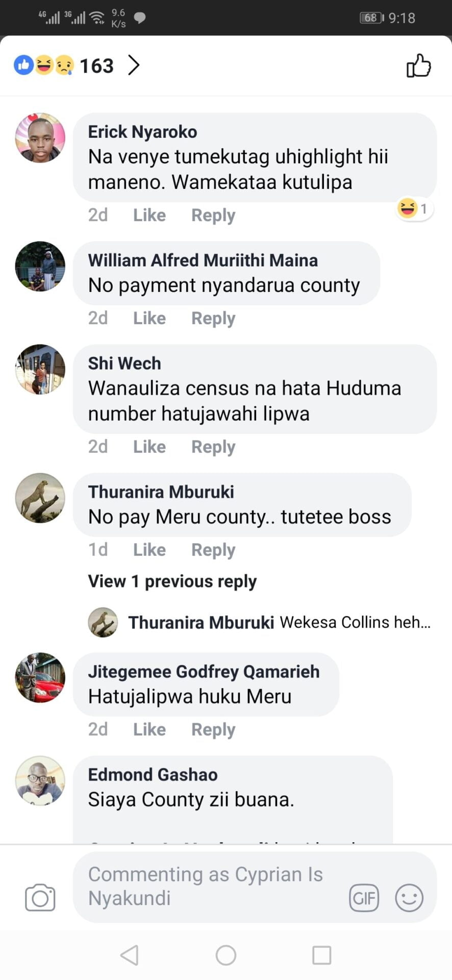Image resolution: width=452 pixels, height=980 pixels.
Task: Open the camera icon to attach photo
Action: (40, 897)
